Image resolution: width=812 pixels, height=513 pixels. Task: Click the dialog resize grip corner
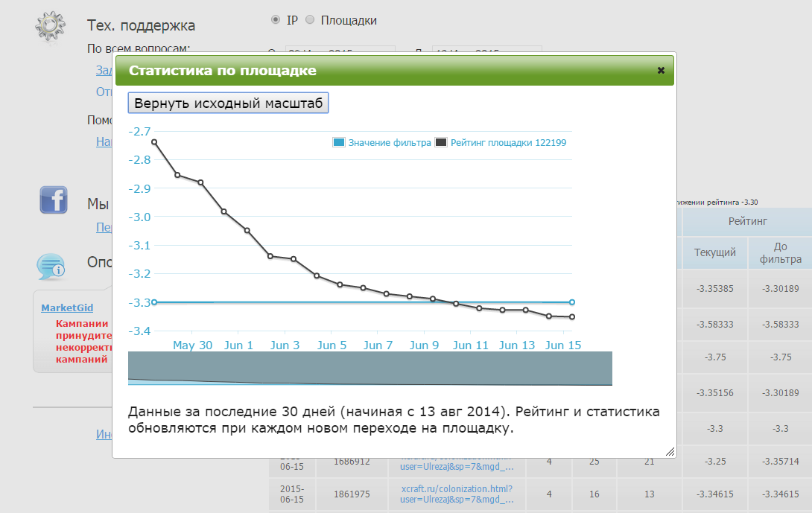[670, 452]
